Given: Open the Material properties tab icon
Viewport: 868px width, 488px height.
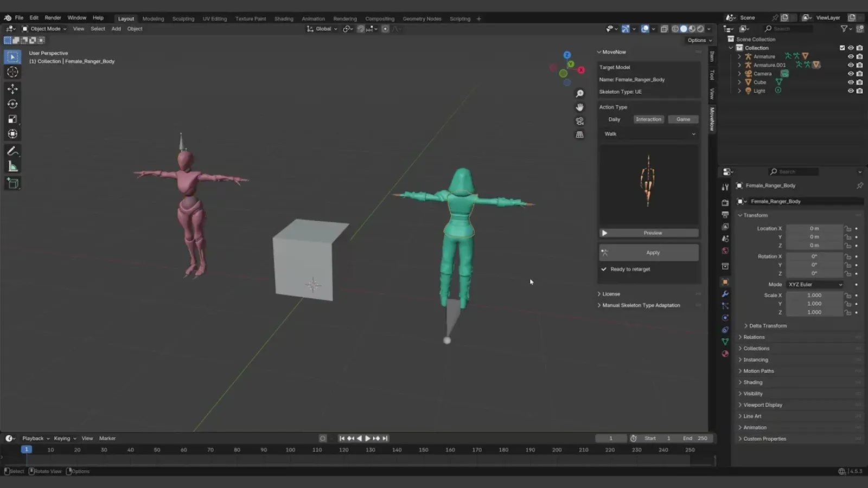Looking at the screenshot, I should [725, 354].
